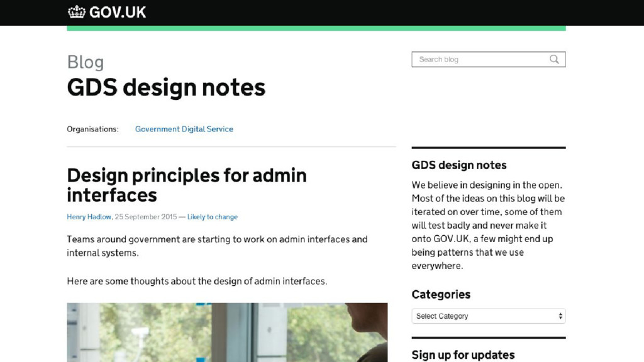Open Government Digital Service organisation link
644x362 pixels.
click(184, 129)
